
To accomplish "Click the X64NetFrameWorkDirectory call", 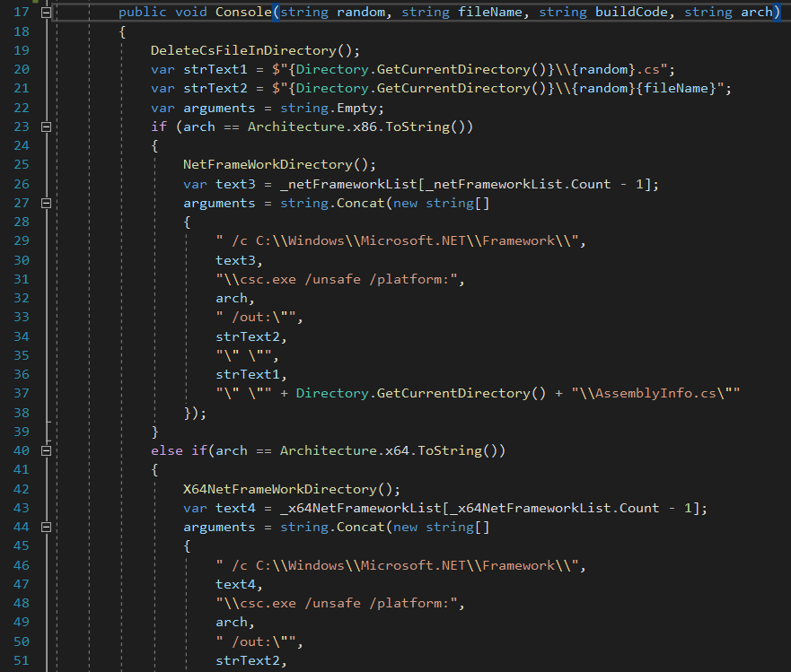I will 280,489.
